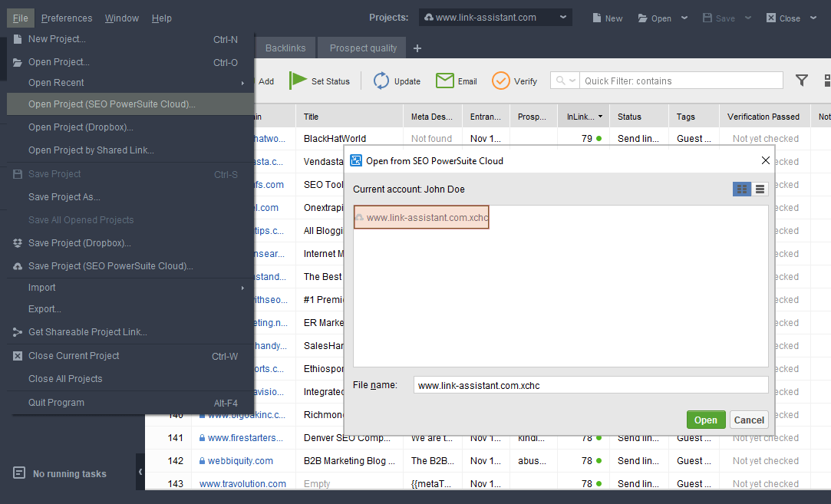Choose Open Project (Dropbox) menu item
Viewport: 831px width, 504px height.
[x=130, y=127]
